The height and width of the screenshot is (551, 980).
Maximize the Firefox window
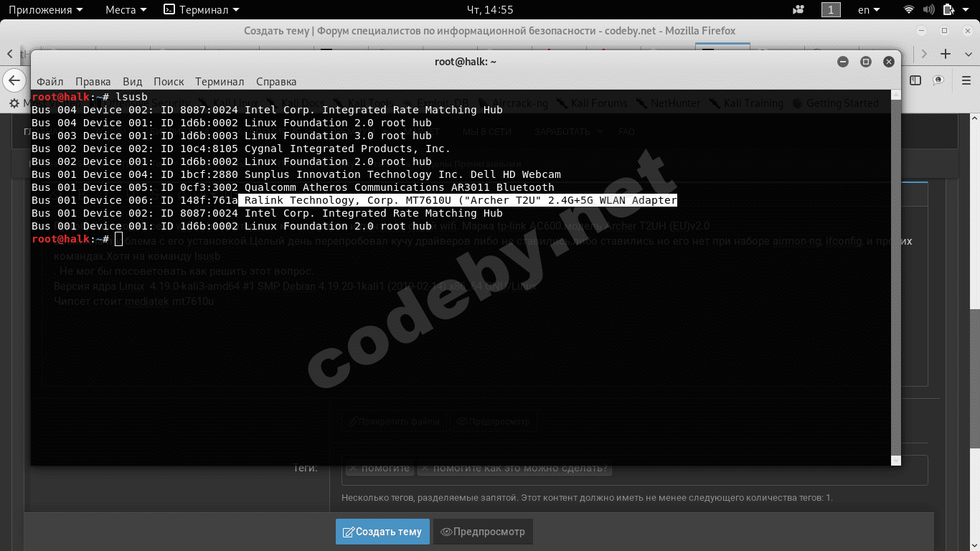click(945, 31)
